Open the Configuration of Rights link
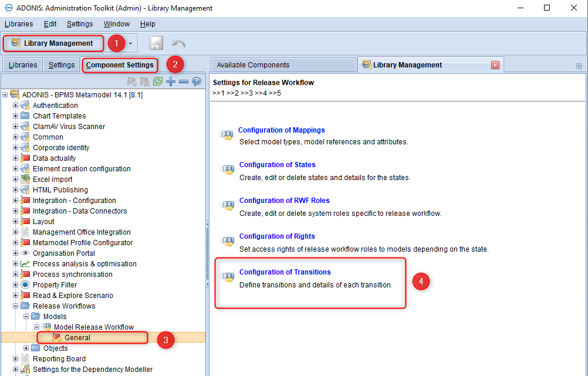This screenshot has width=588, height=376. (x=277, y=236)
